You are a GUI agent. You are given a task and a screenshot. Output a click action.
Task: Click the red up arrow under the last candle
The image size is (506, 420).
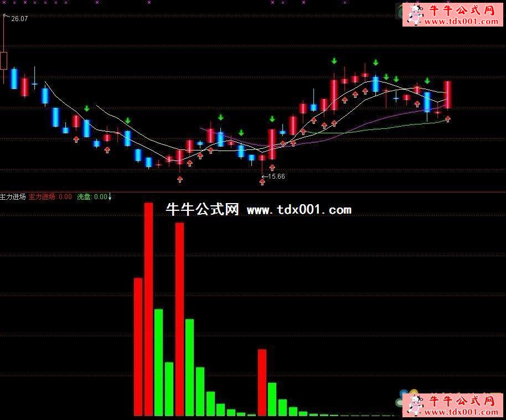pos(447,118)
